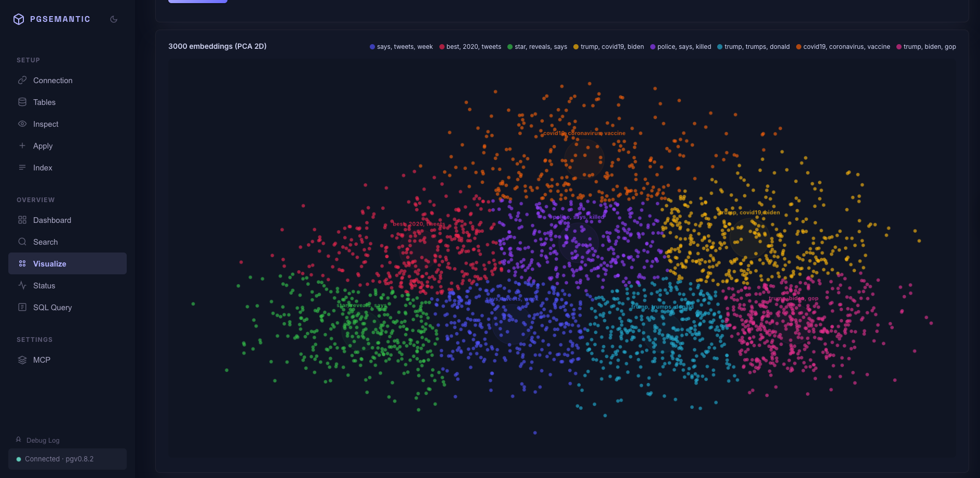980x478 pixels.
Task: Click yellow cluster label trump, covid19, biden
Action: pyautogui.click(x=749, y=212)
